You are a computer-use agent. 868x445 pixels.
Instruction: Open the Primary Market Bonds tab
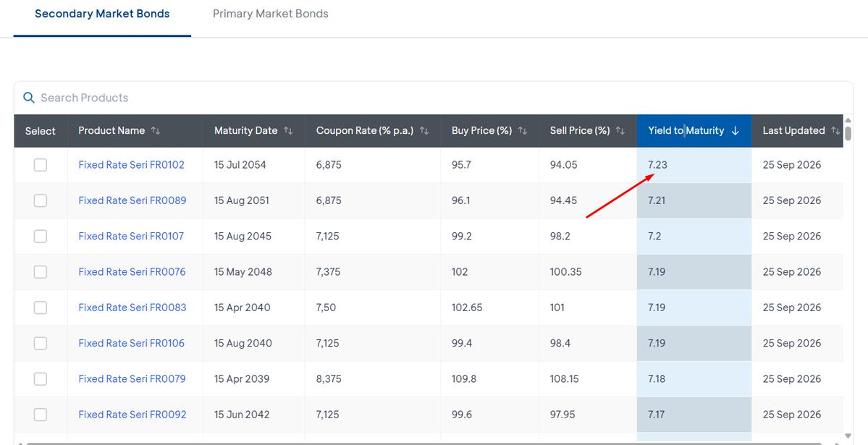[x=271, y=14]
